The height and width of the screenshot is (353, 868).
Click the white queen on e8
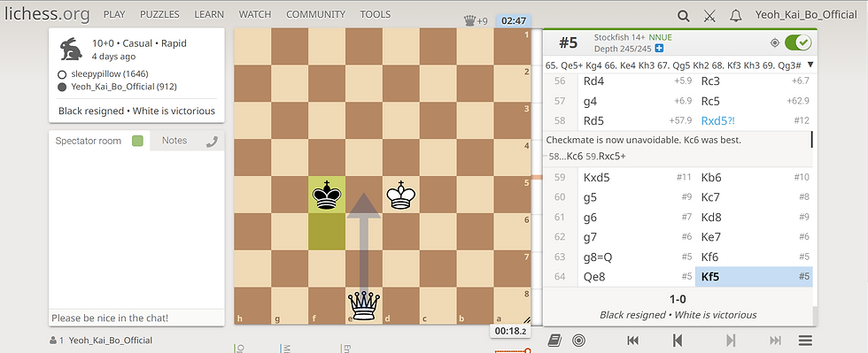tap(364, 306)
